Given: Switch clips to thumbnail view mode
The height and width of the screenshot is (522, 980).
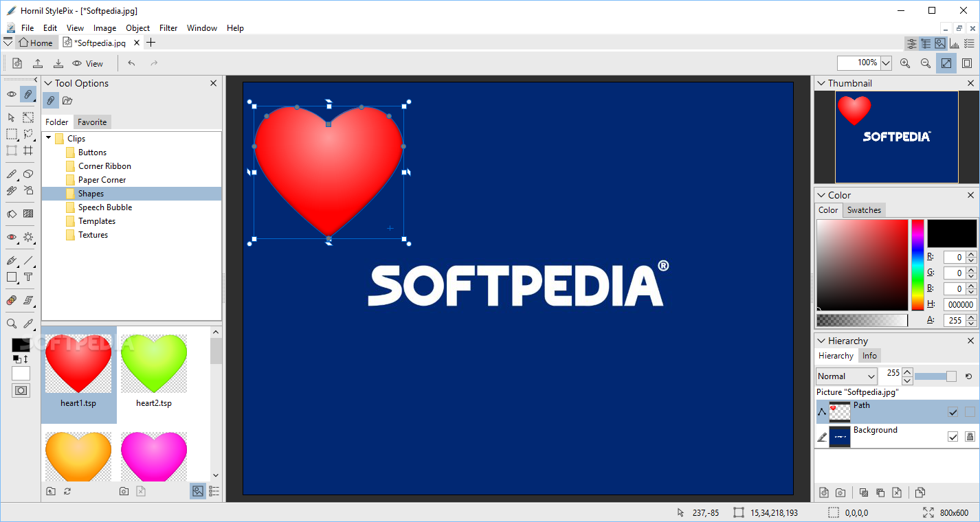Looking at the screenshot, I should click(198, 491).
